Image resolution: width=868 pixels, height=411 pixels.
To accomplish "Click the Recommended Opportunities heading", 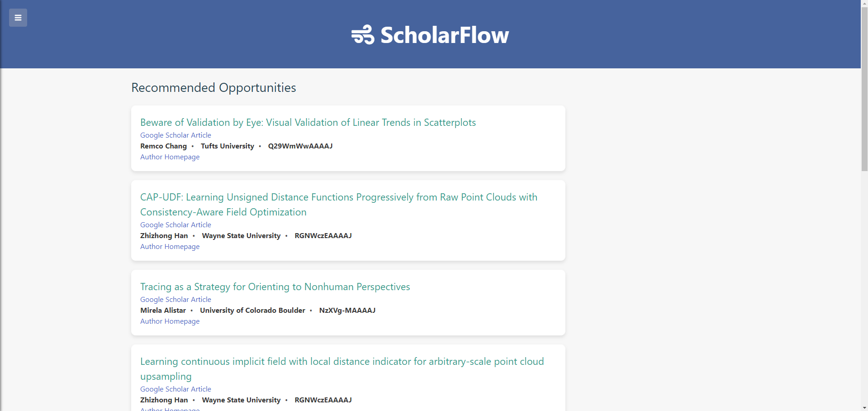I will (213, 87).
